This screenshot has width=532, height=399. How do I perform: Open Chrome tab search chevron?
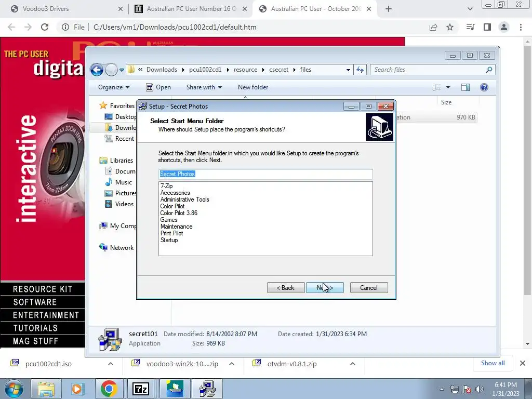[x=470, y=9]
